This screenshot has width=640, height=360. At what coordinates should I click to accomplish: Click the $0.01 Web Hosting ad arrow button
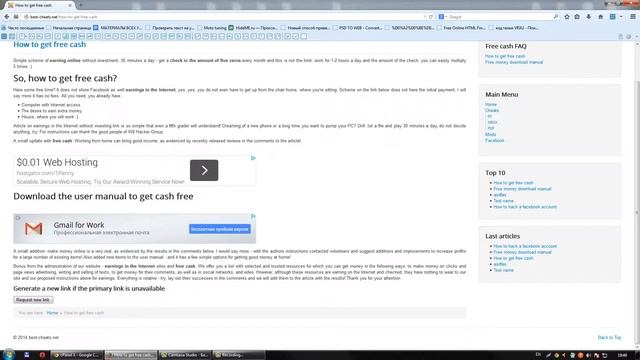(204, 170)
